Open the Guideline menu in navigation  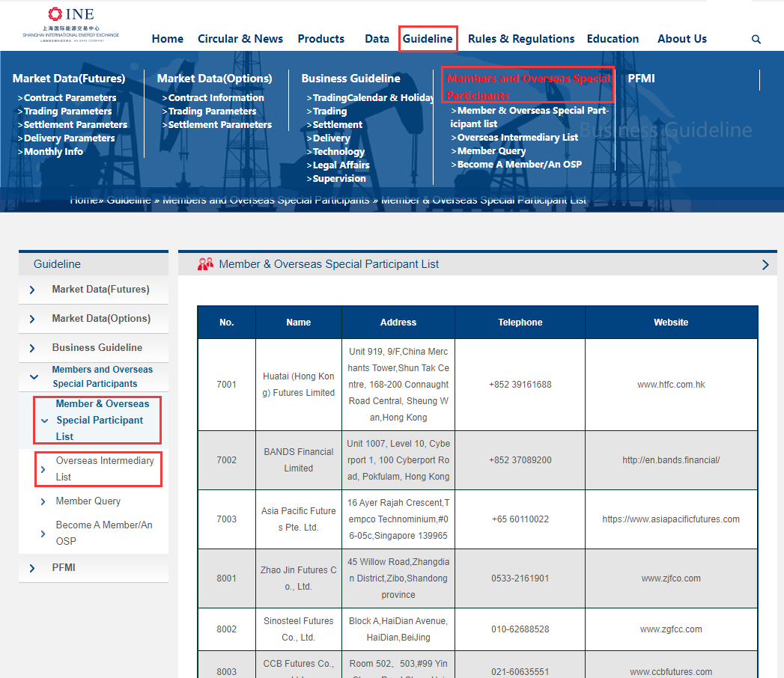(x=427, y=39)
